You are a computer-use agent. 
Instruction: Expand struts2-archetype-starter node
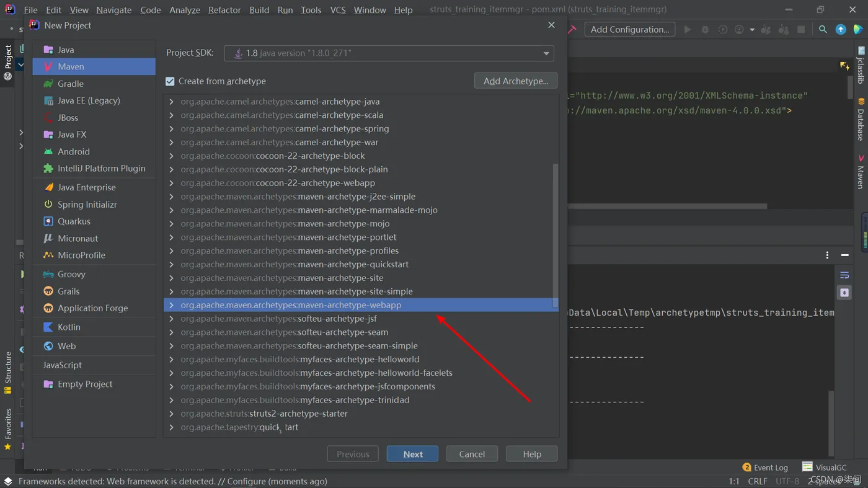pos(171,414)
